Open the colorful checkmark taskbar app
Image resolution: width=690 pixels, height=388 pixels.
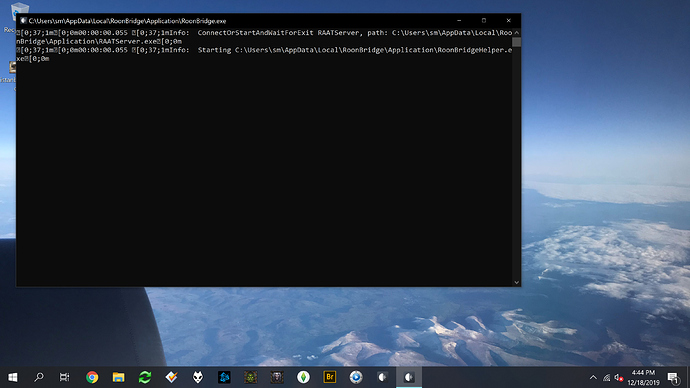171,377
